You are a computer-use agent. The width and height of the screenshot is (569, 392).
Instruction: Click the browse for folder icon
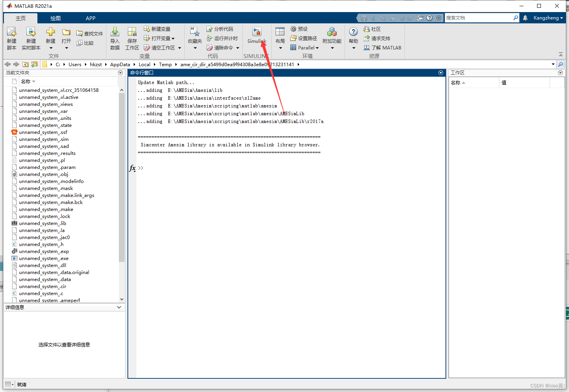[34, 64]
